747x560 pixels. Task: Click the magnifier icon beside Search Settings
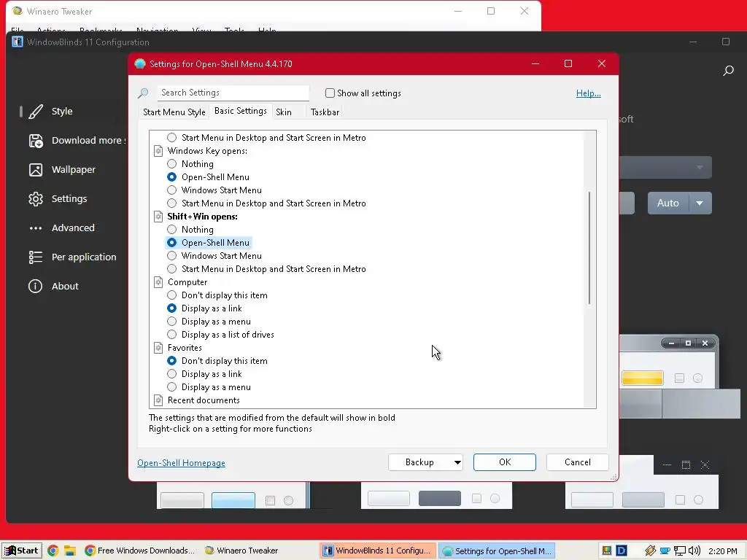[143, 93]
